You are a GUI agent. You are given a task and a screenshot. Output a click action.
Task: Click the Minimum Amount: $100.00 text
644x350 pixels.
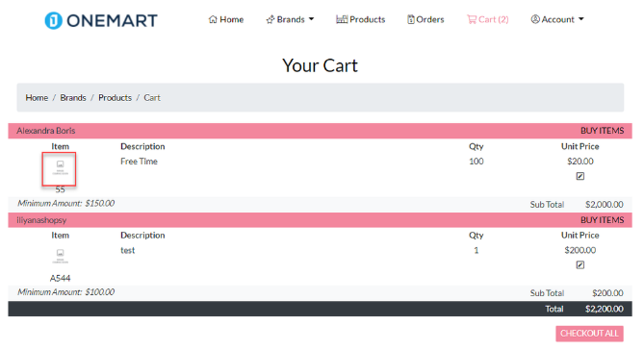(66, 292)
